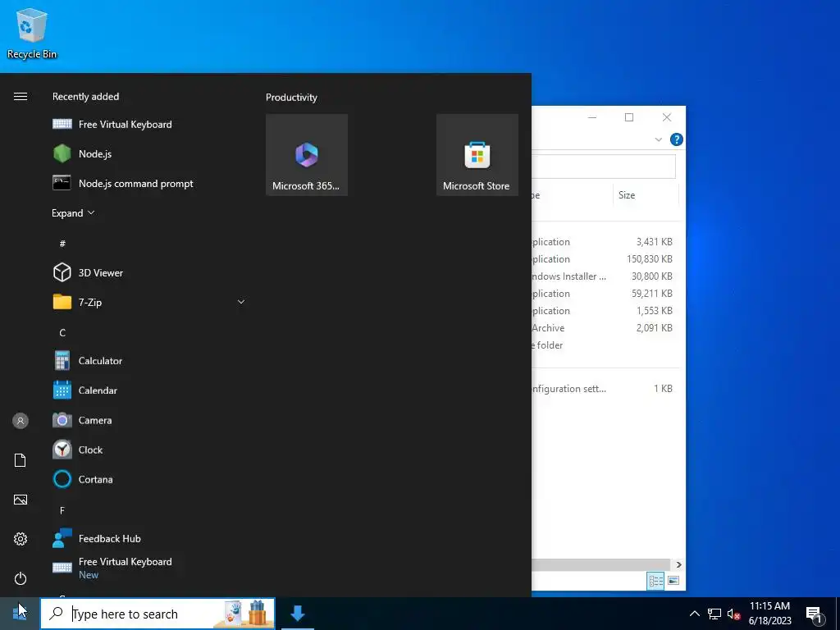This screenshot has width=840, height=630.
Task: Open Documents from Start sidebar
Action: click(x=21, y=460)
